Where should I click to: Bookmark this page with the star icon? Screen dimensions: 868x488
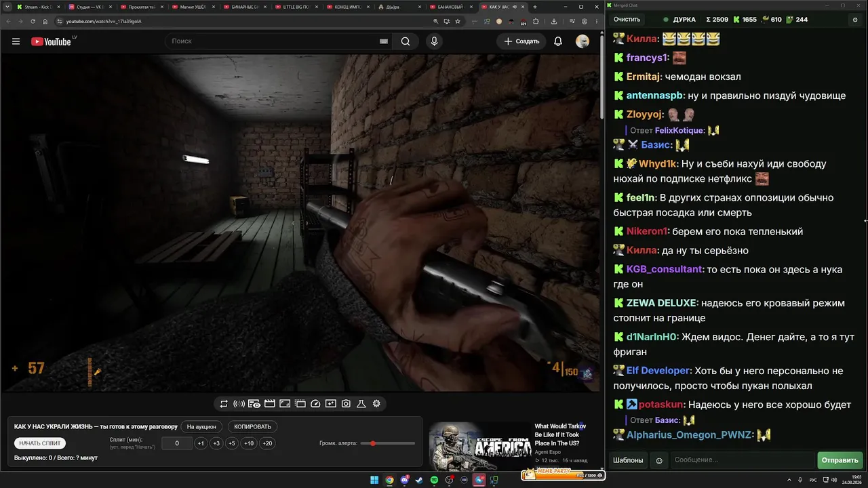[x=459, y=21]
